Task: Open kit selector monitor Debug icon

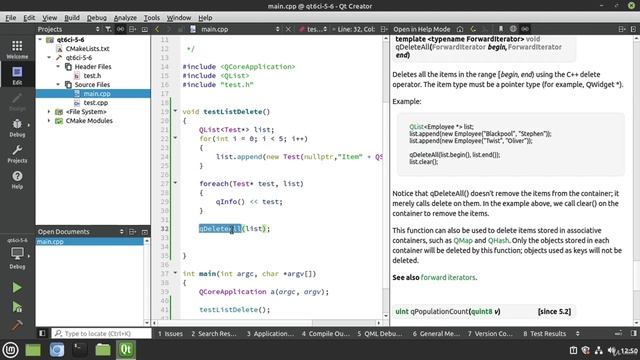Action: point(17,257)
